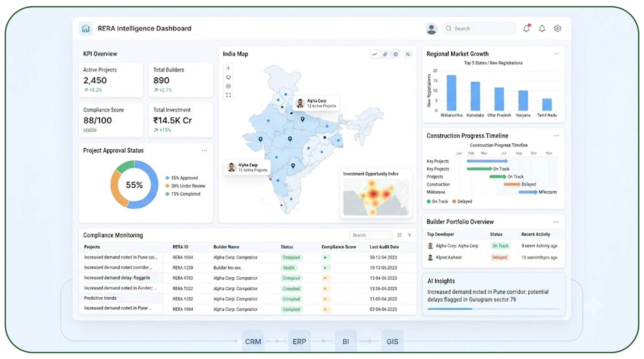Click the Active Projects KPI card

[x=111, y=80]
